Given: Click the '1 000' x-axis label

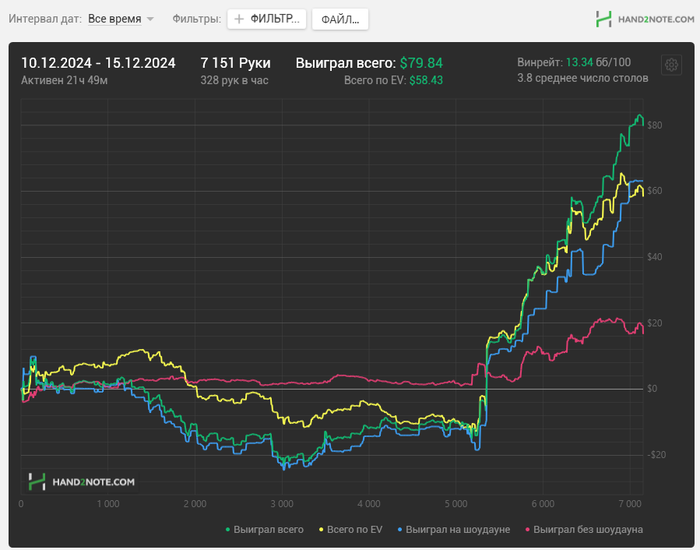Looking at the screenshot, I should tap(108, 504).
